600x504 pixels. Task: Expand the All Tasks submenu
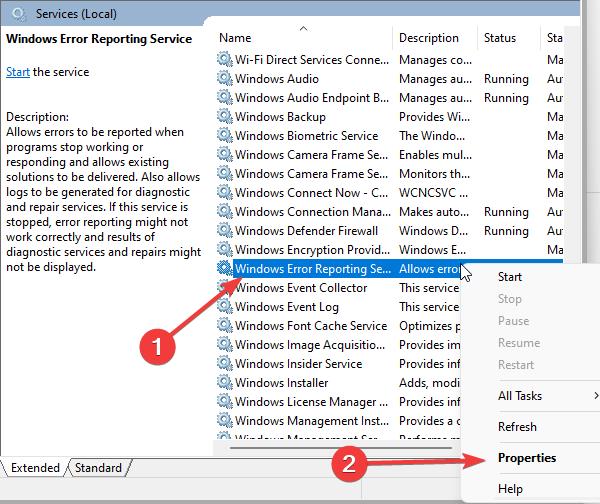click(548, 396)
